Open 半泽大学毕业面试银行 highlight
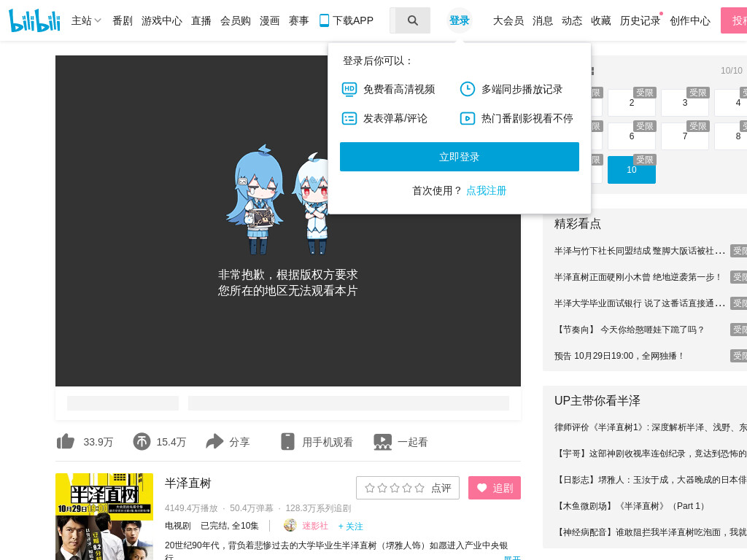Viewport: 747px width, 560px height. point(639,303)
